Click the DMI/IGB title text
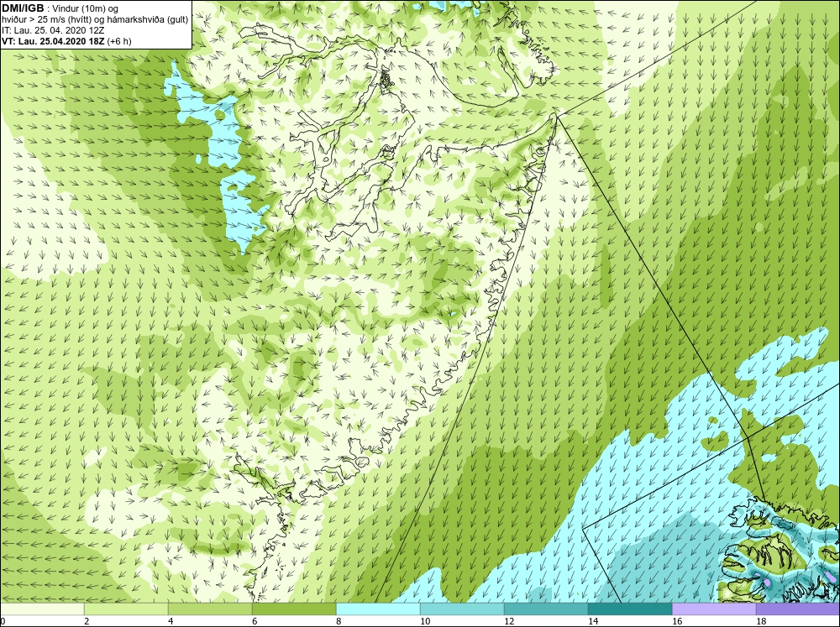The height and width of the screenshot is (627, 840). click(23, 8)
